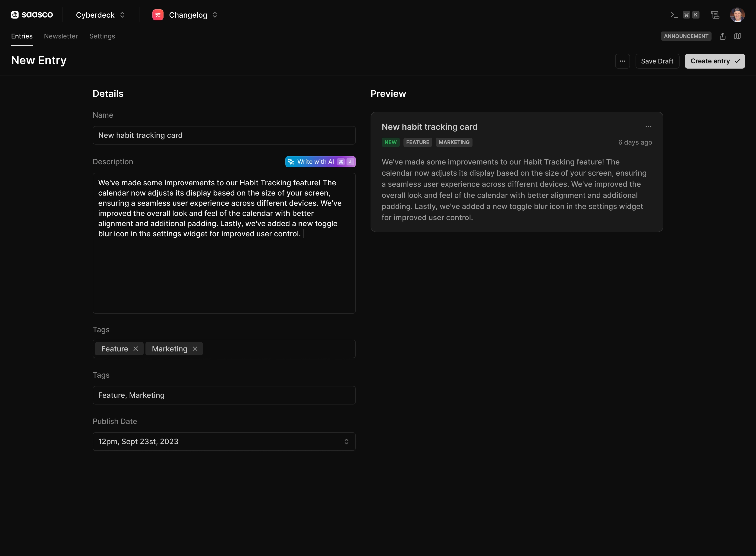This screenshot has height=556, width=756.
Task: Click the Details section heading
Action: point(108,94)
